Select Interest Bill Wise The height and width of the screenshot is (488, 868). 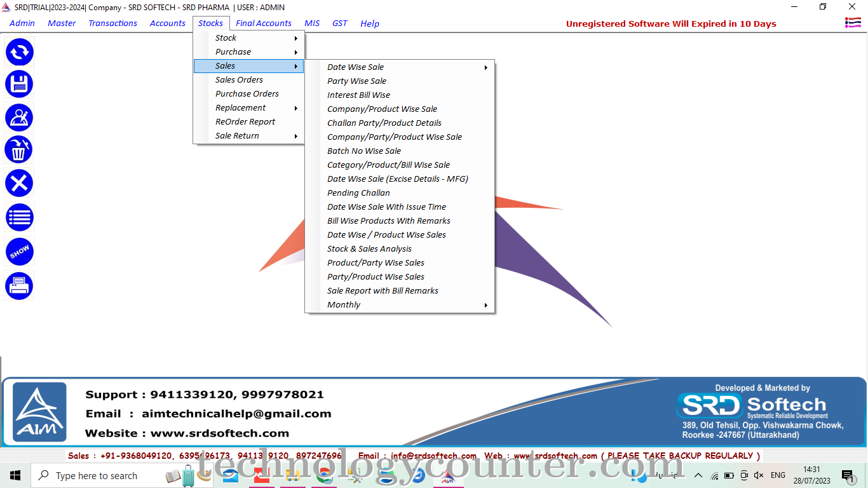point(400,95)
